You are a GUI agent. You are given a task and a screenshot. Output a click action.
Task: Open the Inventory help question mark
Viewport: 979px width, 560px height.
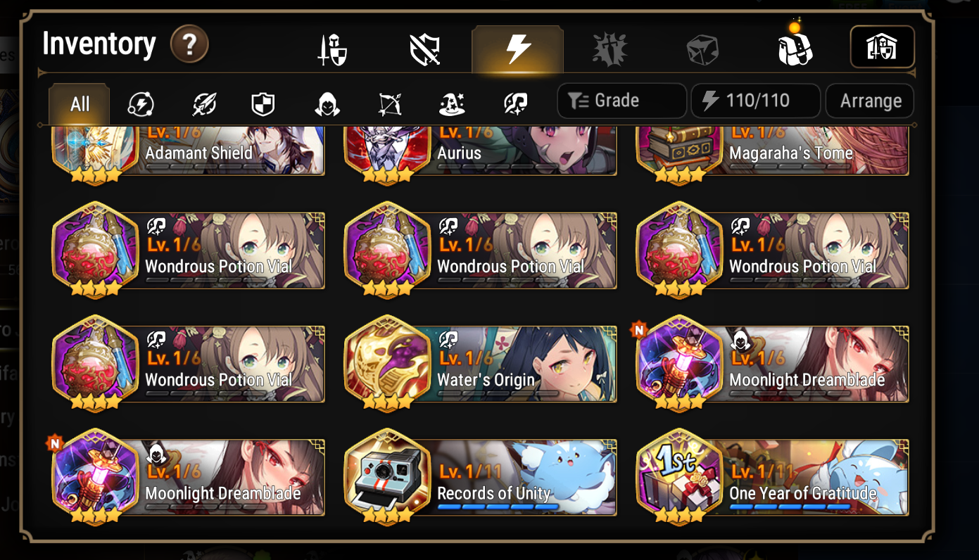click(x=189, y=45)
